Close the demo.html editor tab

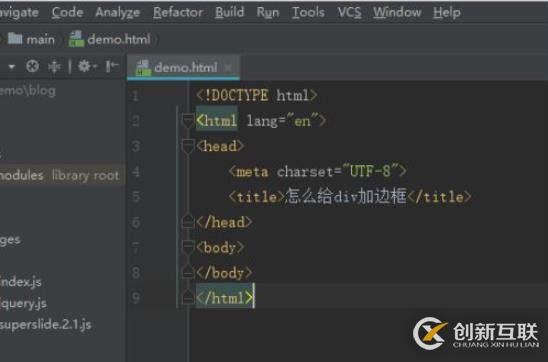(228, 68)
